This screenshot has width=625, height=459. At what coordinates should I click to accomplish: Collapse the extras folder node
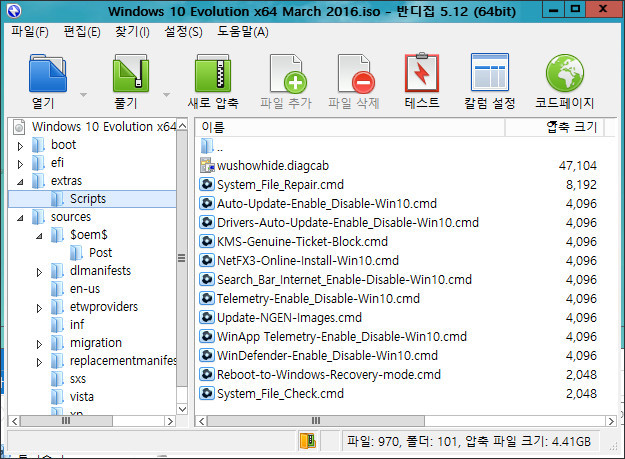tap(20, 182)
